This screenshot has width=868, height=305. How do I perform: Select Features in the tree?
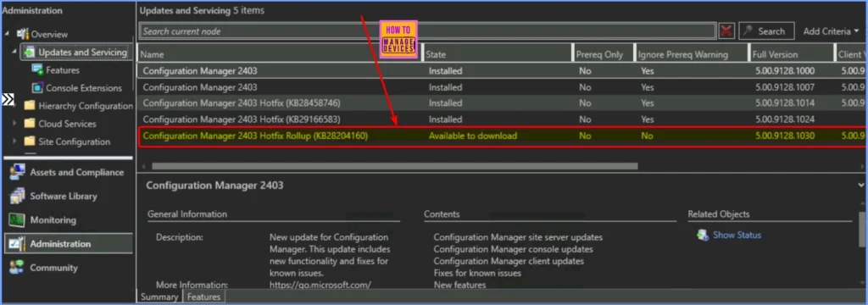(x=63, y=69)
